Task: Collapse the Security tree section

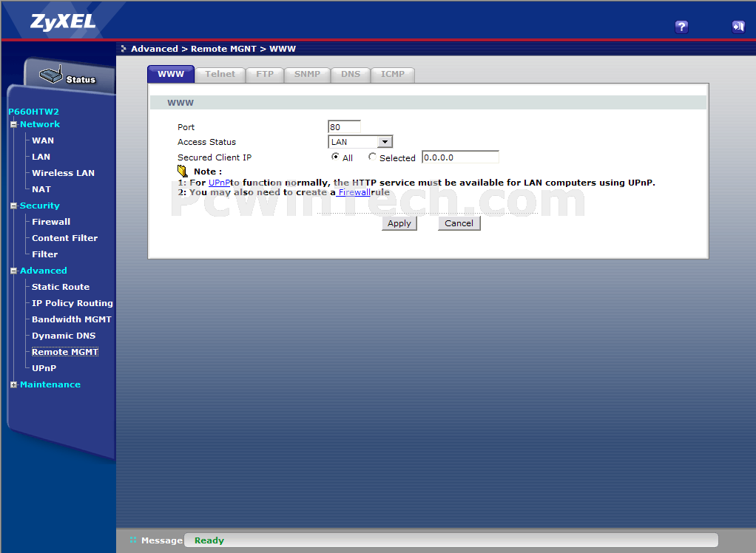Action: click(13, 206)
